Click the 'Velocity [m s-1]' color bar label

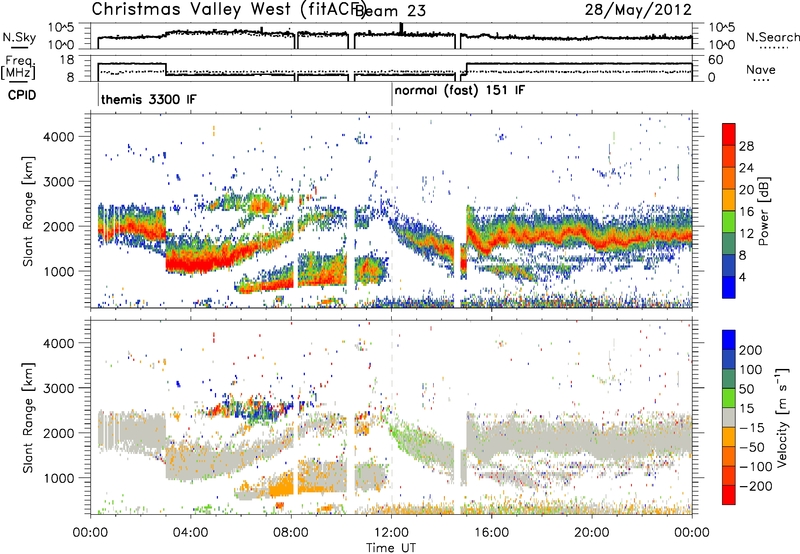click(x=782, y=417)
